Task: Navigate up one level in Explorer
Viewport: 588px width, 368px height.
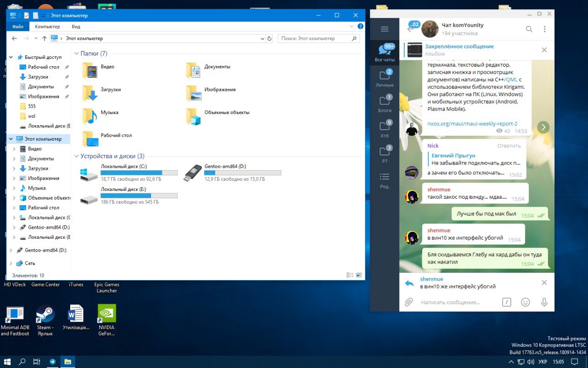Action: click(44, 39)
